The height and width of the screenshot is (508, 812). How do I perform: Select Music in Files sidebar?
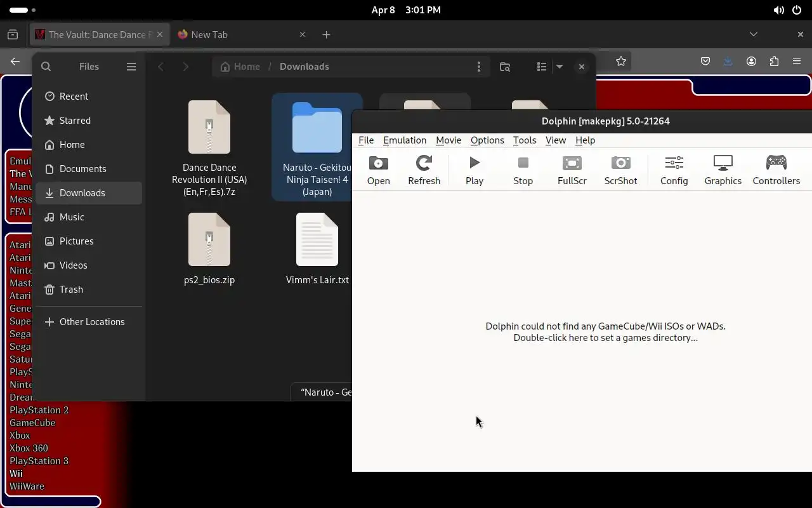pos(89,217)
